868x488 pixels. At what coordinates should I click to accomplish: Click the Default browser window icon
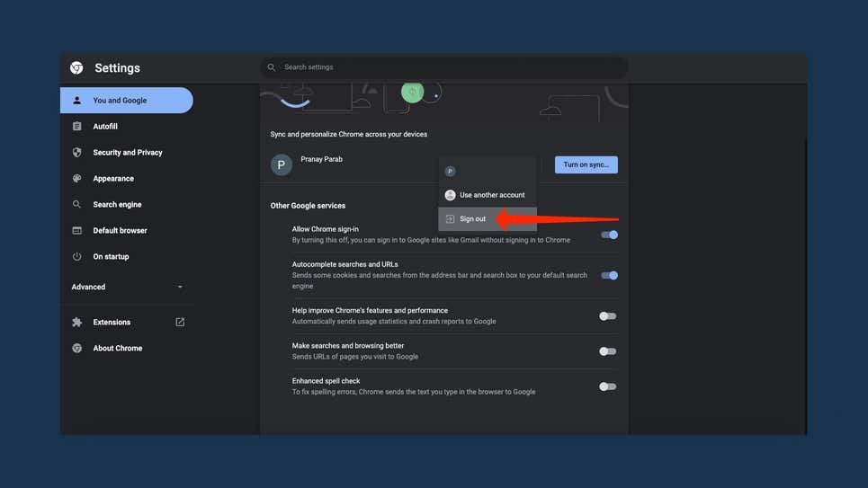pos(77,231)
